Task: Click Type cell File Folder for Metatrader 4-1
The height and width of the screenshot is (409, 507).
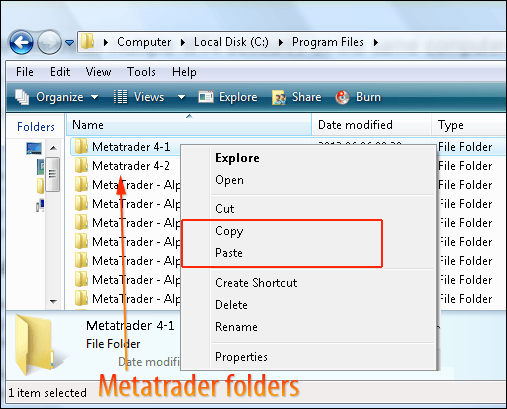Action: [465, 147]
